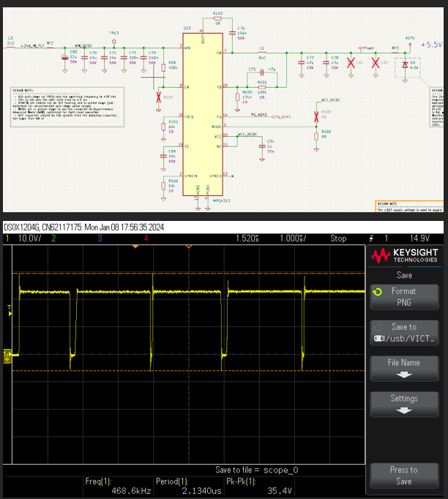Click the 1.000 time-per-division value
The image size is (448, 499).
(x=293, y=239)
